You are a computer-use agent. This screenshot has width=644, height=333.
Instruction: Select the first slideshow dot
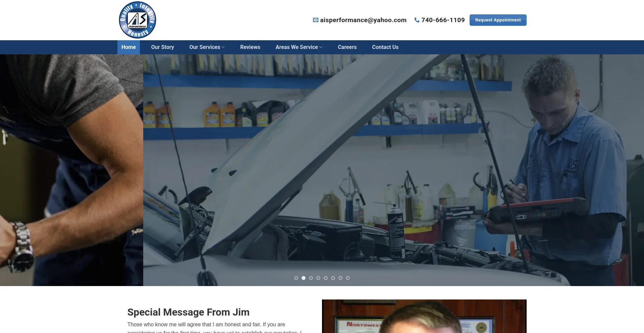pyautogui.click(x=296, y=278)
